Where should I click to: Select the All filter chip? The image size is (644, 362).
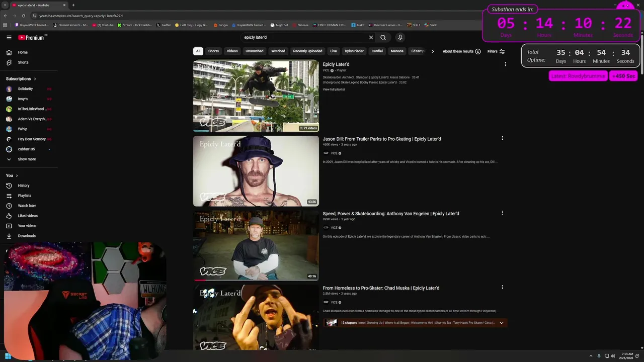[198, 51]
